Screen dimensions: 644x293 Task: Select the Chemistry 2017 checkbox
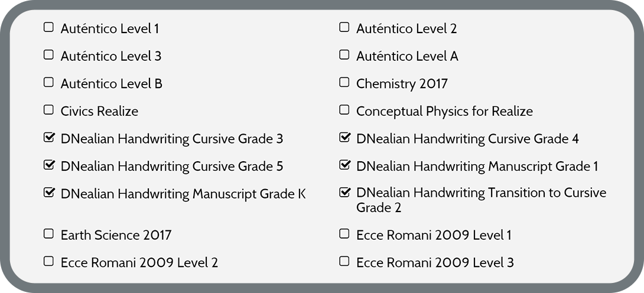(344, 83)
